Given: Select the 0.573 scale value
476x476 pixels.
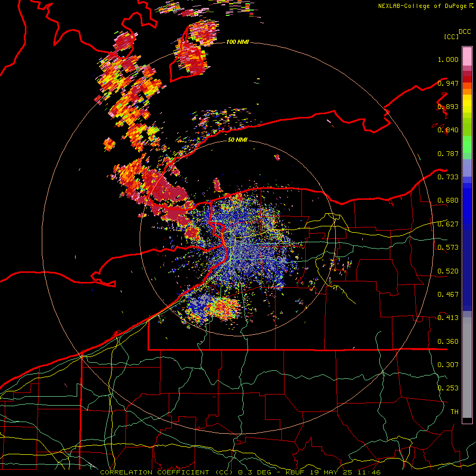Looking at the screenshot, I should click(448, 248).
